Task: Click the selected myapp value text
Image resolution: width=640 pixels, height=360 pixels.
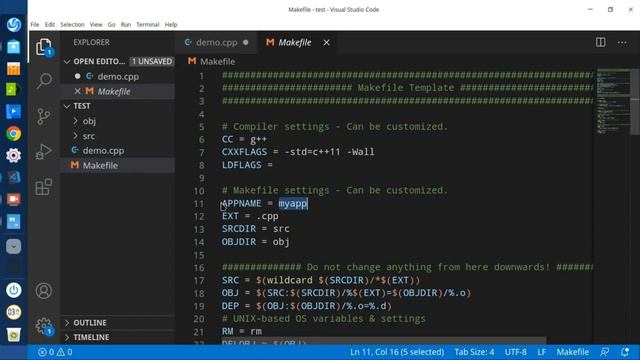Action: click(x=293, y=203)
